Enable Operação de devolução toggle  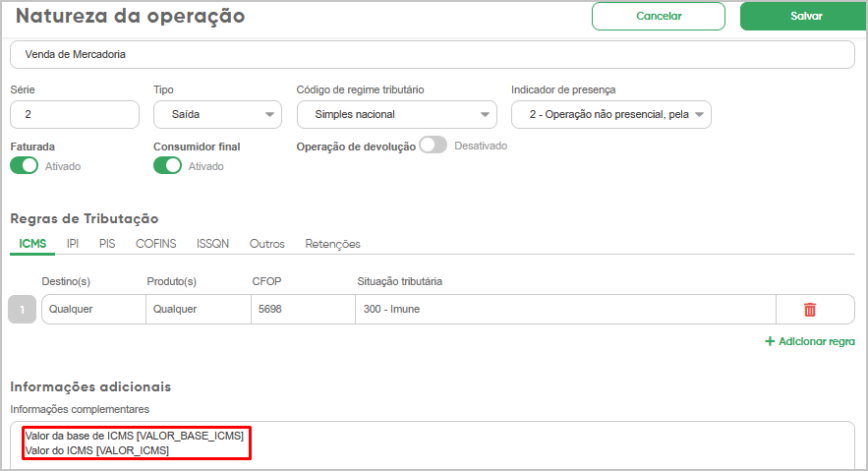pos(433,146)
